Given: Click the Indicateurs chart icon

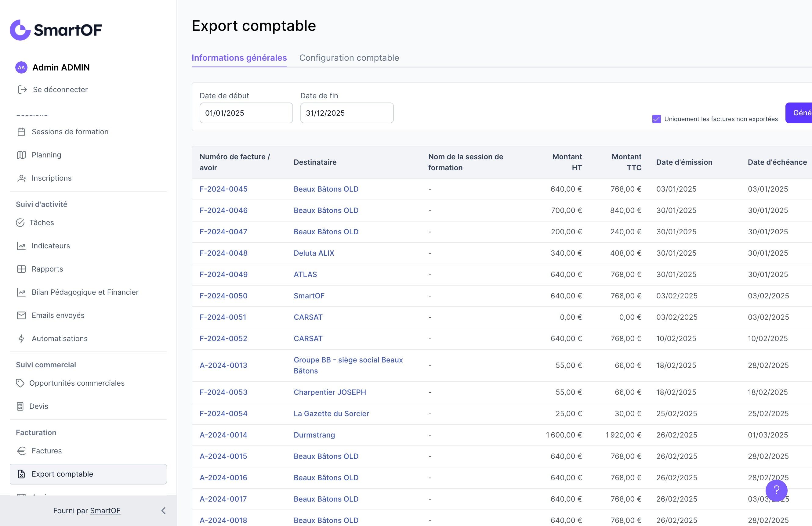Looking at the screenshot, I should [x=21, y=246].
